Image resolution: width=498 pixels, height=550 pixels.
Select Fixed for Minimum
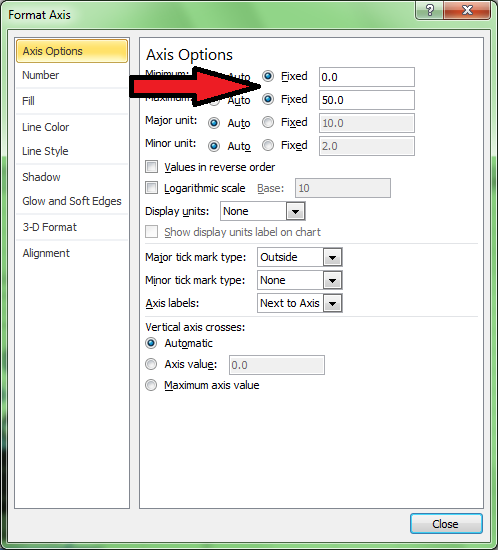(x=268, y=76)
